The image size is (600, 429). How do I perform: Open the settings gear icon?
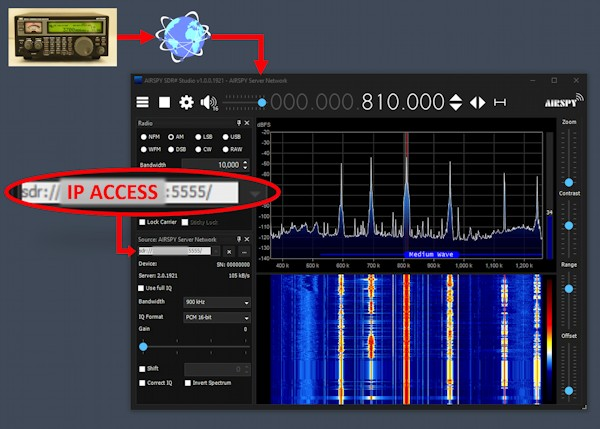[186, 102]
